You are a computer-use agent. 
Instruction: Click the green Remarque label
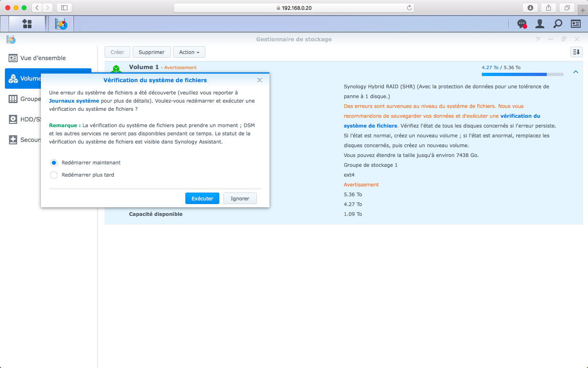pos(65,126)
